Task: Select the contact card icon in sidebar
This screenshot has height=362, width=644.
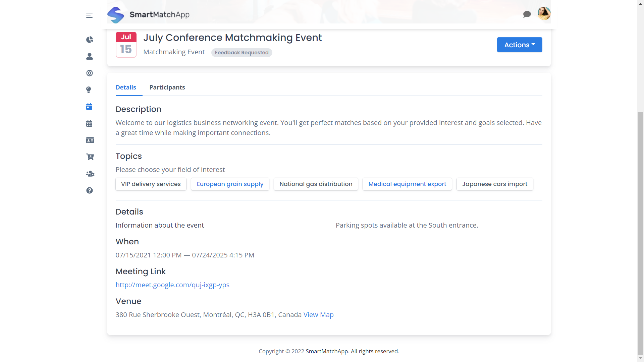Action: click(90, 140)
